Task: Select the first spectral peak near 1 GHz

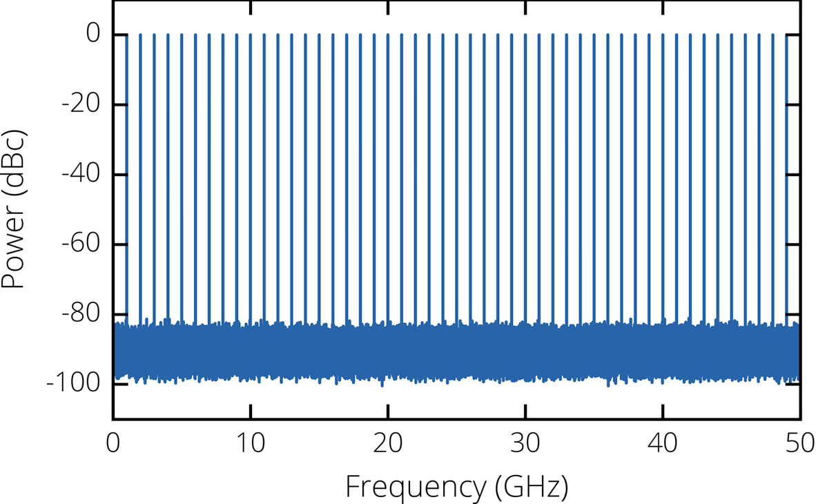Action: [x=127, y=173]
